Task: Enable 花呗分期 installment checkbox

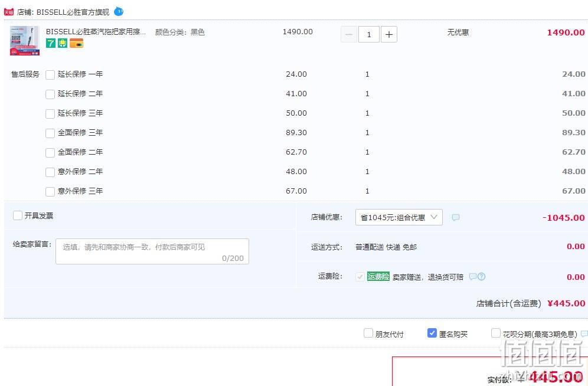Action: (496, 333)
